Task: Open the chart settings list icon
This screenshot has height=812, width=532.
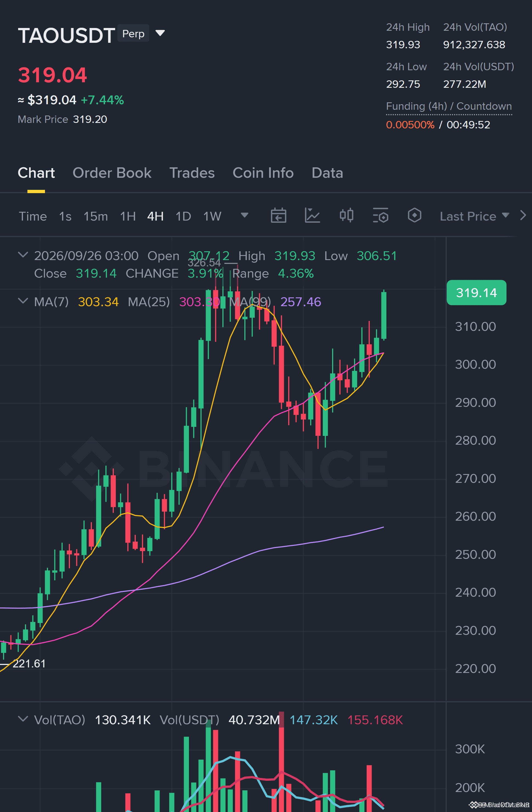Action: pos(381,216)
